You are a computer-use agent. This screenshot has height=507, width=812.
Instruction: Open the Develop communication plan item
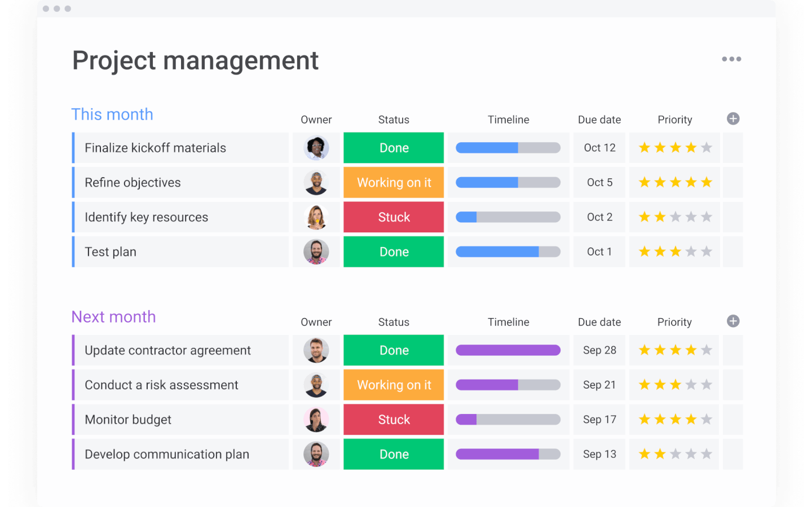click(182, 454)
